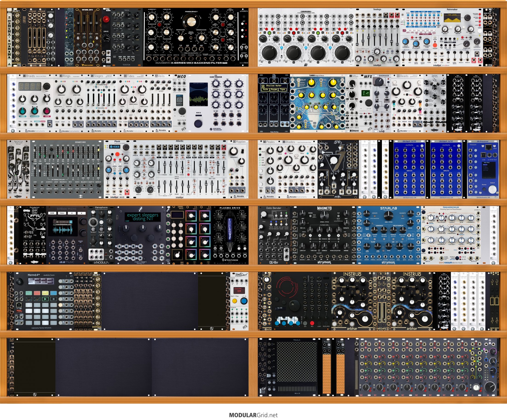Flip the LFO TARGET switch on Starlab
This screenshot has height=420, width=507.
pyautogui.click(x=410, y=235)
